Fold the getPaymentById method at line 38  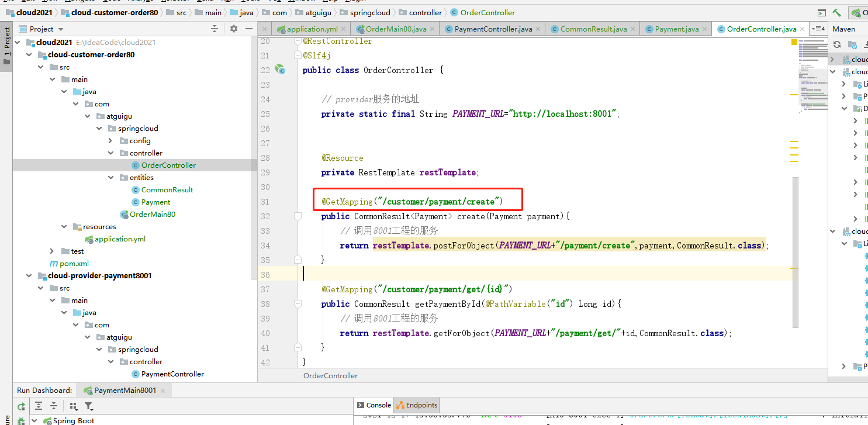[298, 304]
